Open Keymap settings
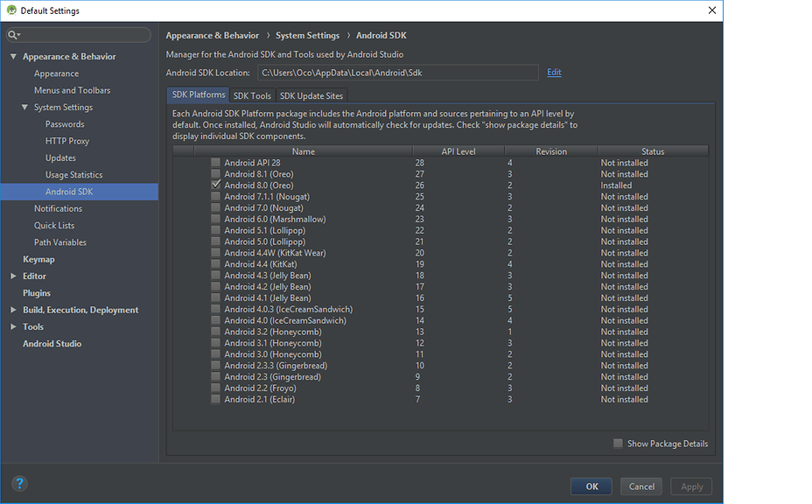812x504 pixels. tap(38, 260)
